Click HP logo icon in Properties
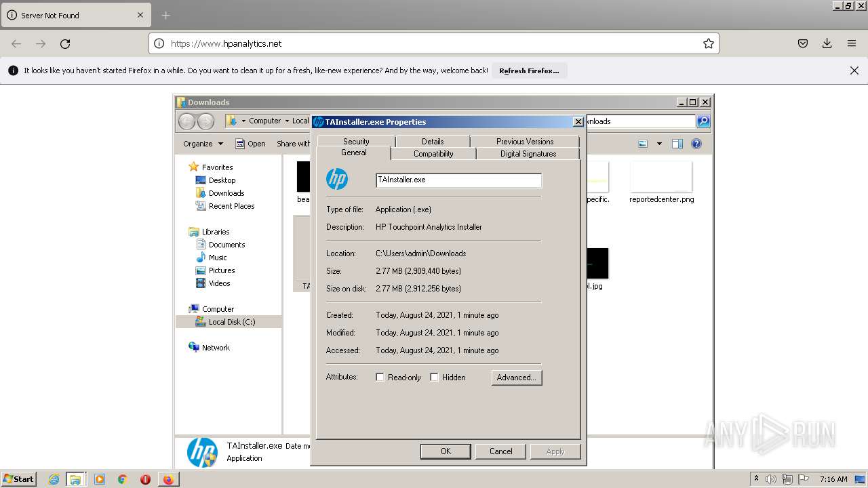This screenshot has height=488, width=868. click(x=337, y=179)
